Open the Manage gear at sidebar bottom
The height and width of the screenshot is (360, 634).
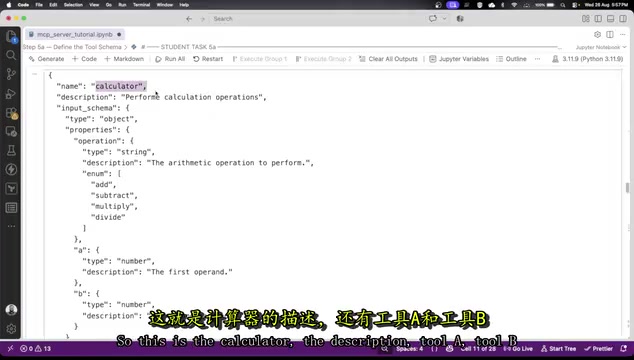[x=11, y=329]
